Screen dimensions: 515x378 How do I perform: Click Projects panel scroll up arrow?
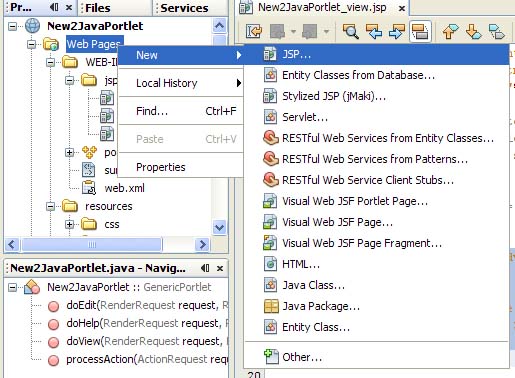click(219, 26)
